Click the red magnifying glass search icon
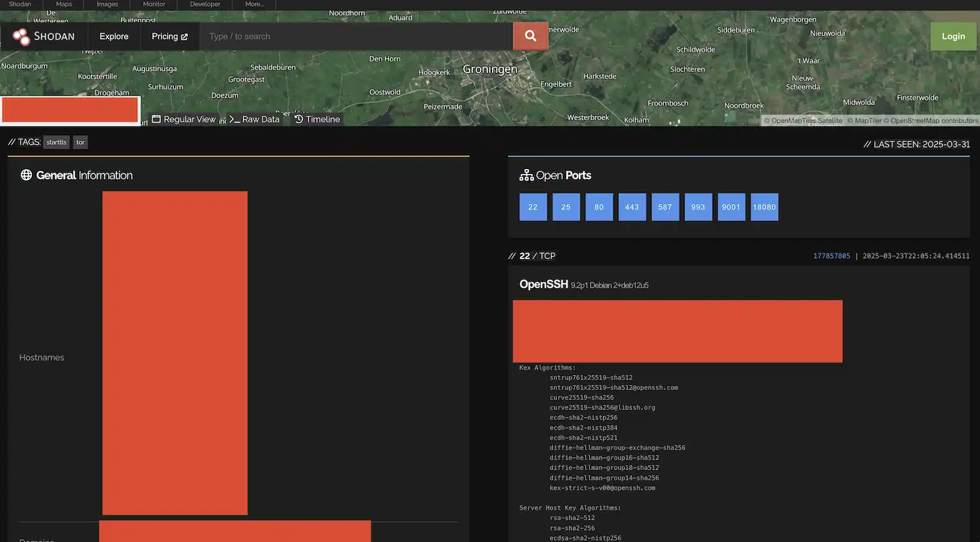This screenshot has width=980, height=542. pos(530,36)
